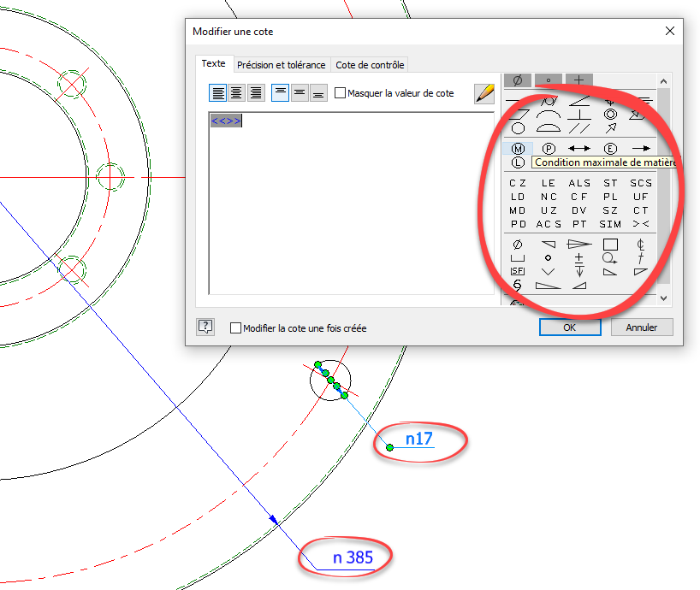Insert the plus/minus symbol
Image resolution: width=700 pixels, height=590 pixels.
pos(579,257)
